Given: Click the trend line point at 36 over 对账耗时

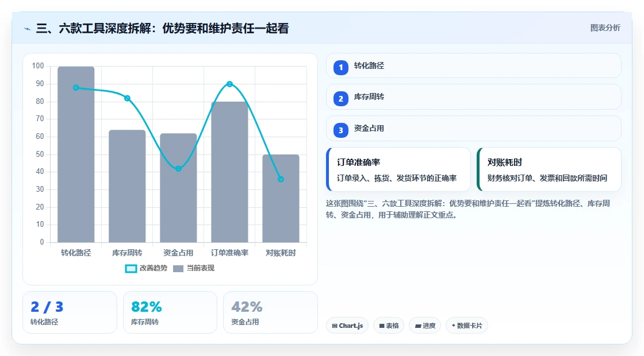Looking at the screenshot, I should click(281, 179).
